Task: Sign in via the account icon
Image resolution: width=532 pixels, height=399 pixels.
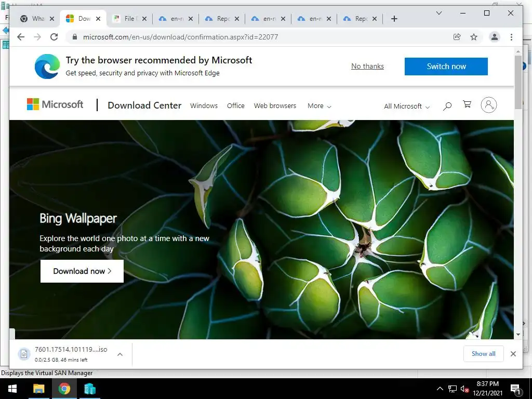Action: [488, 105]
